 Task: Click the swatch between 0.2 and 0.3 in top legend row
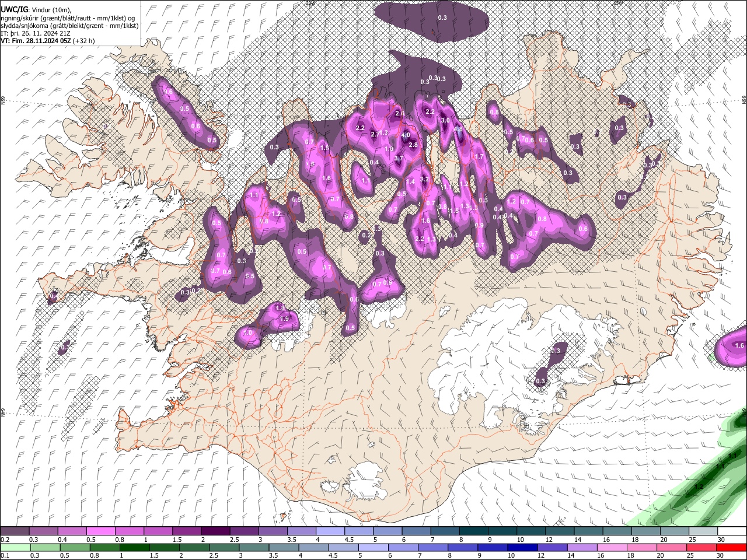pos(15,531)
